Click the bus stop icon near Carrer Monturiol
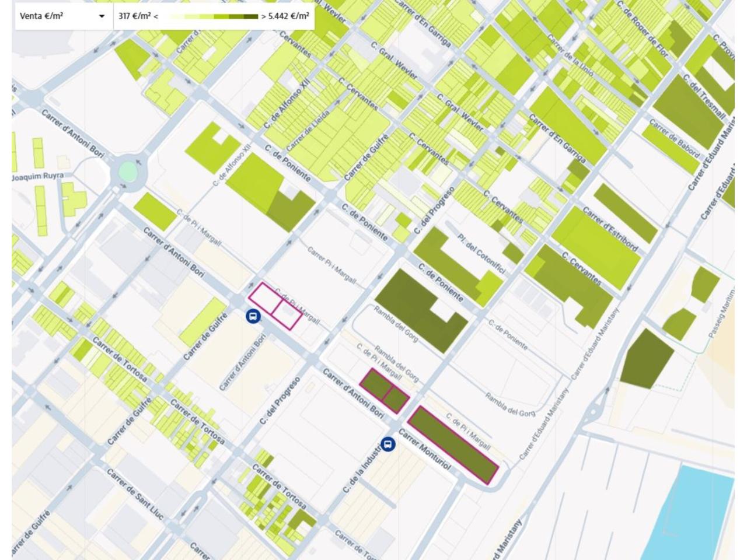747x560 pixels. pyautogui.click(x=388, y=444)
